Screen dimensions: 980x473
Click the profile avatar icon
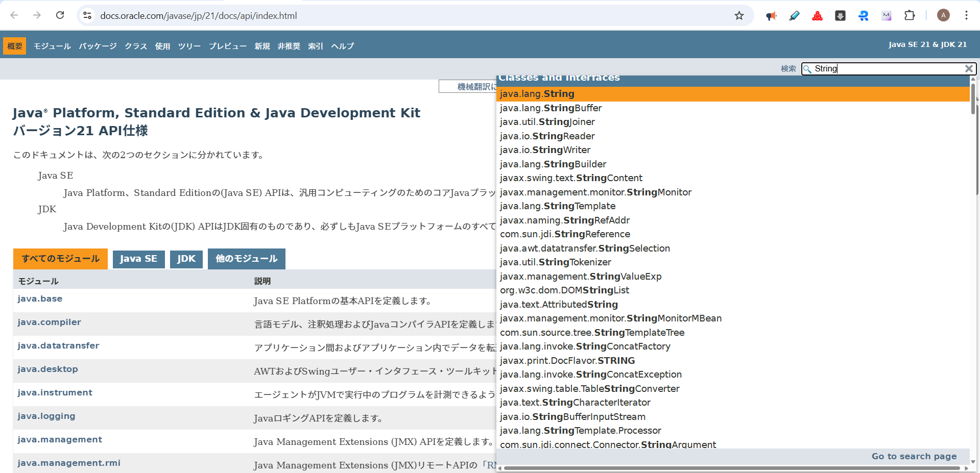pos(943,15)
